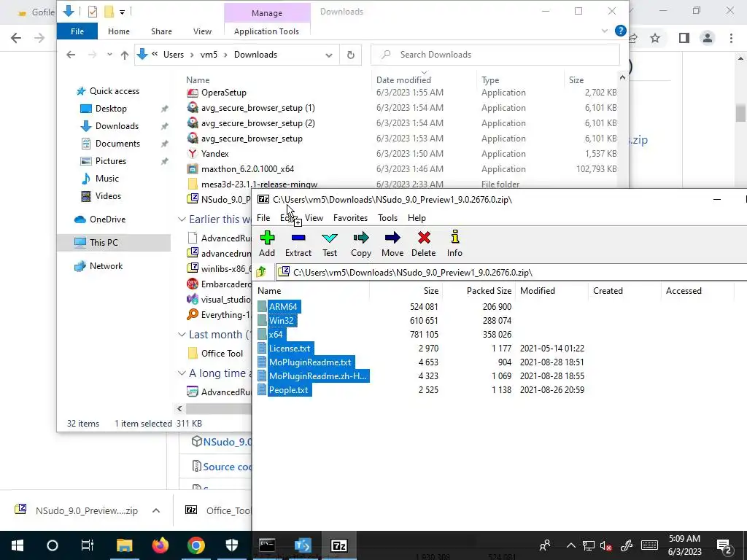This screenshot has width=747, height=560.
Task: Open Documents in Explorer navigation pane
Action: pos(117,144)
